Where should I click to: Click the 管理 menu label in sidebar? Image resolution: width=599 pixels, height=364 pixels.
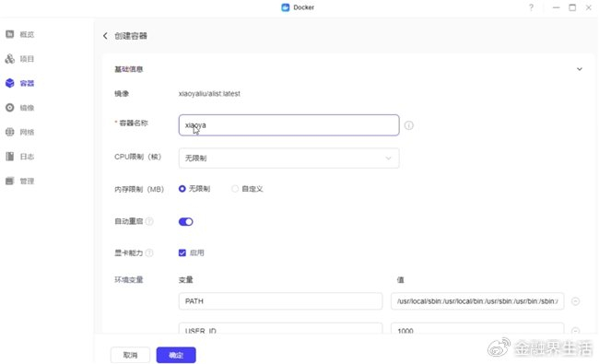click(x=27, y=181)
